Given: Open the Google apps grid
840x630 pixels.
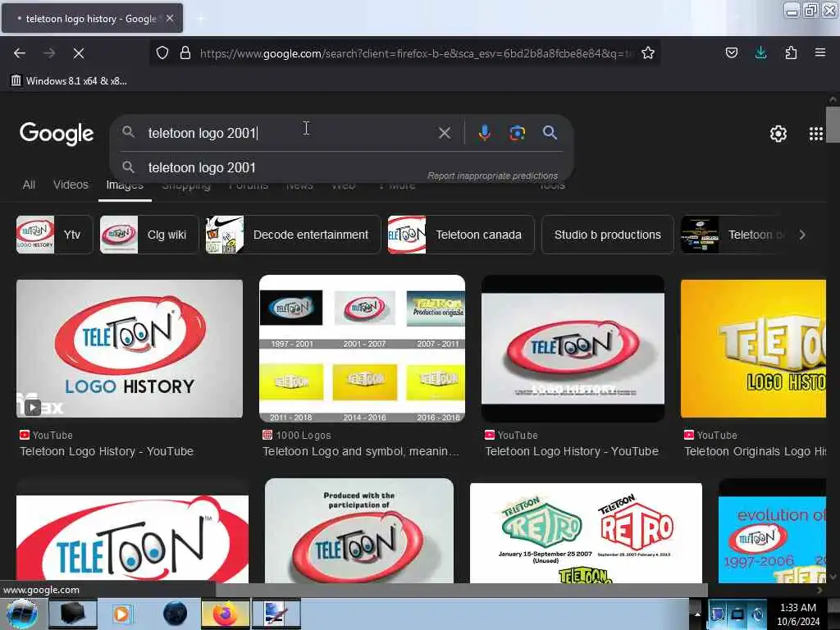Looking at the screenshot, I should point(816,134).
